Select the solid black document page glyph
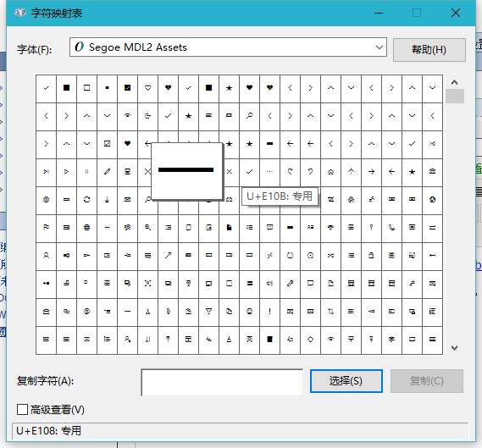The width and height of the screenshot is (482, 448). tap(229, 227)
